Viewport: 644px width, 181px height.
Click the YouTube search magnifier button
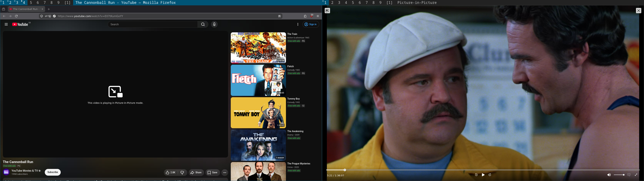pyautogui.click(x=203, y=24)
